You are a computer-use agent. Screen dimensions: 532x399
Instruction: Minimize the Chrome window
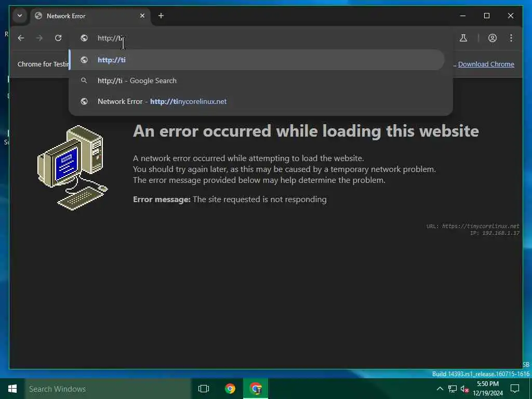[x=463, y=16]
